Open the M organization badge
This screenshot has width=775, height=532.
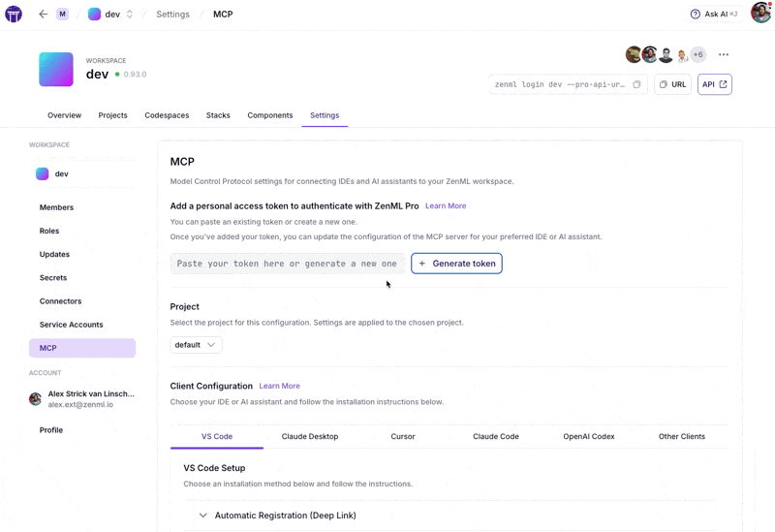tap(62, 15)
